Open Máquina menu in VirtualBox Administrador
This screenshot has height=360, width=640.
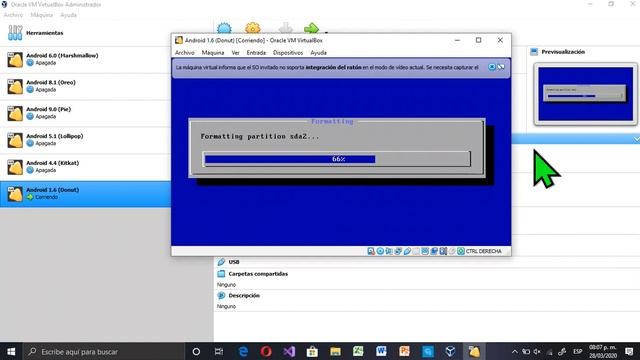tap(42, 15)
